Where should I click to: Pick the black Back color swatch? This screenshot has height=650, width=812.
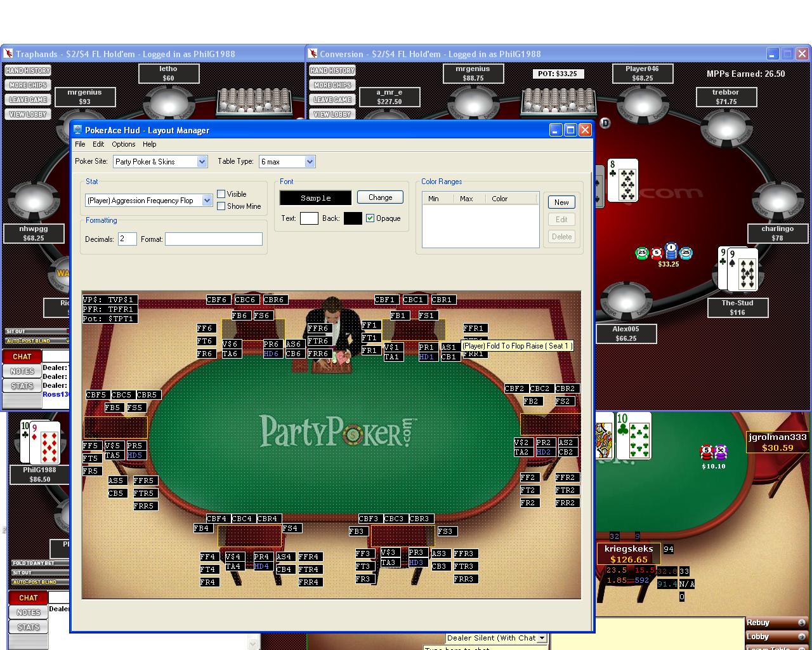click(x=353, y=218)
